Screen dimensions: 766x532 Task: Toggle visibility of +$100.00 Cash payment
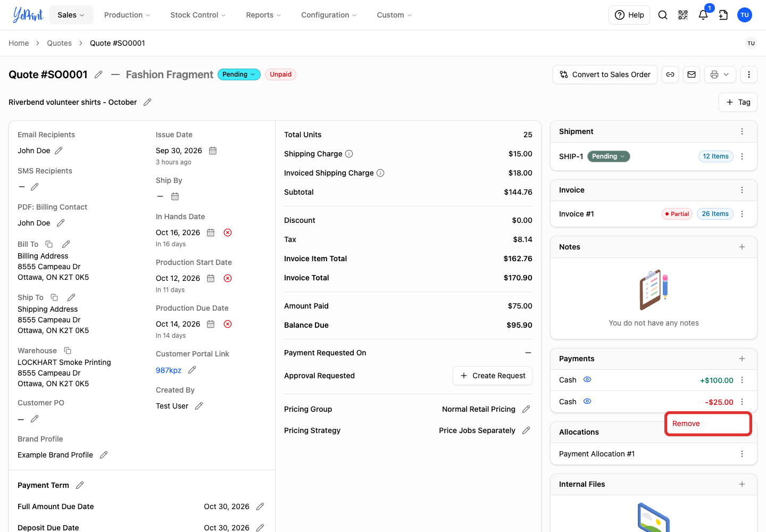(x=587, y=380)
